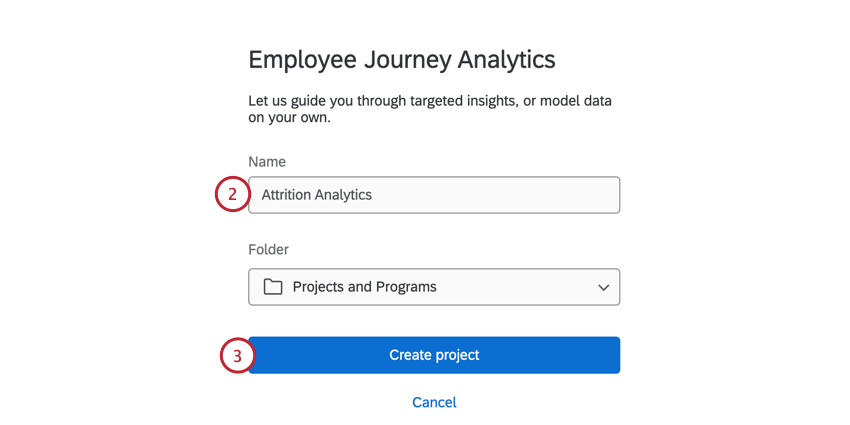Click the circled step 3 marker
The width and height of the screenshot is (850, 425).
(237, 355)
